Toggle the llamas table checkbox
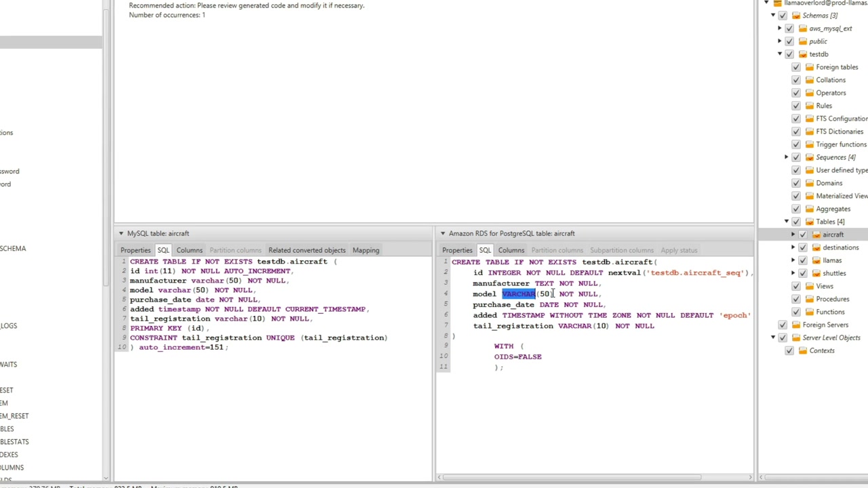The width and height of the screenshot is (868, 488). [x=803, y=260]
